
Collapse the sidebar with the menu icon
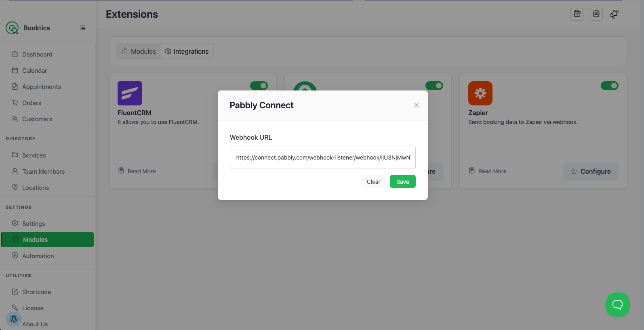click(x=83, y=28)
